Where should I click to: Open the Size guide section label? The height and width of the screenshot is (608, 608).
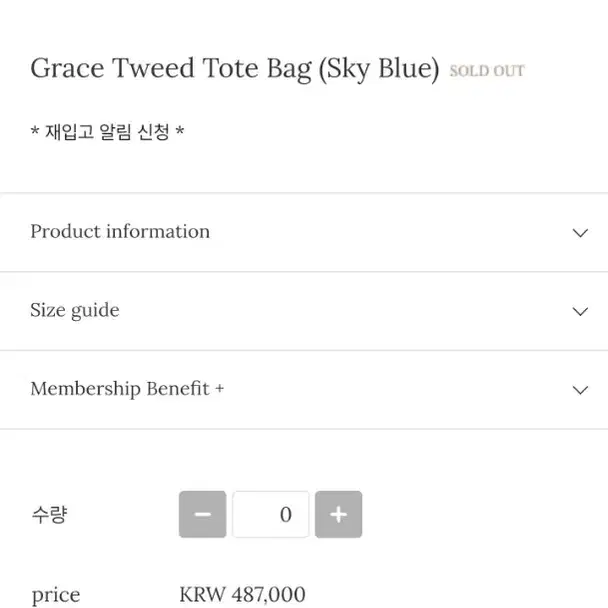pos(75,310)
